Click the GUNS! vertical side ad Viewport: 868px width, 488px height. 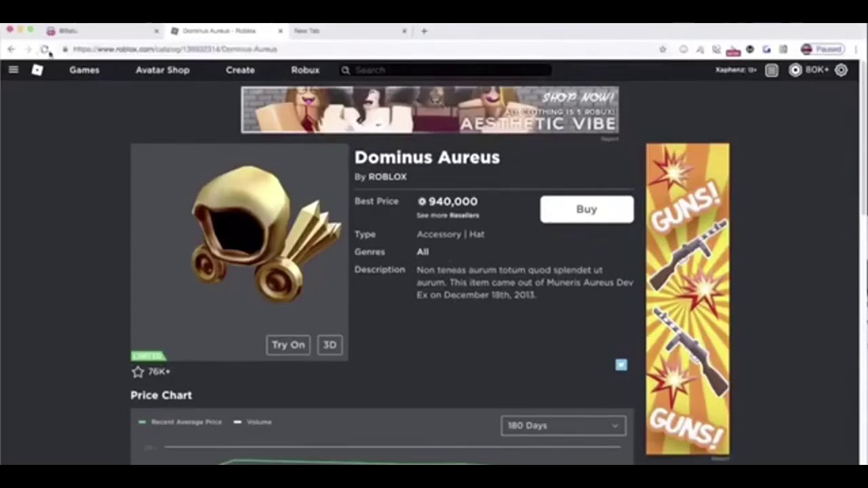(x=688, y=299)
